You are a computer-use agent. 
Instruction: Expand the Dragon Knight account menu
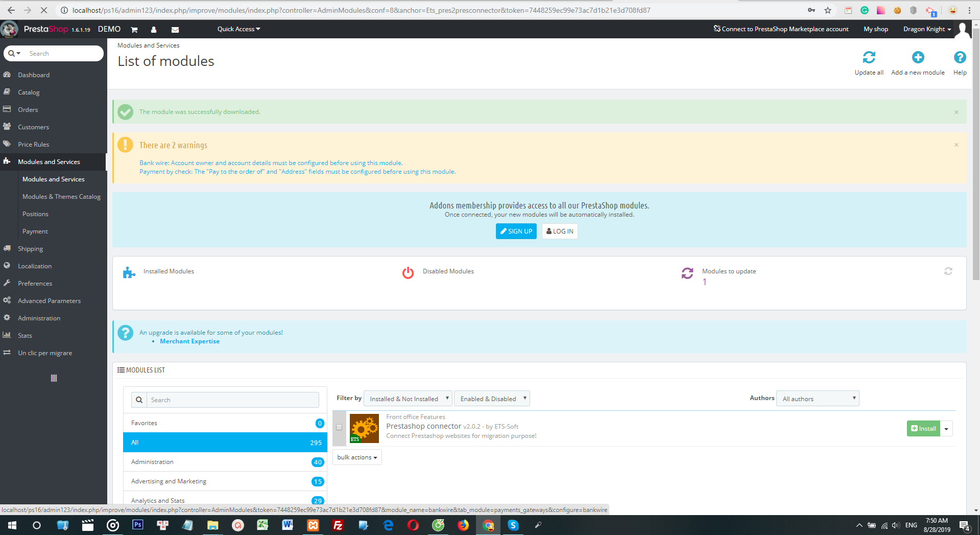(927, 29)
